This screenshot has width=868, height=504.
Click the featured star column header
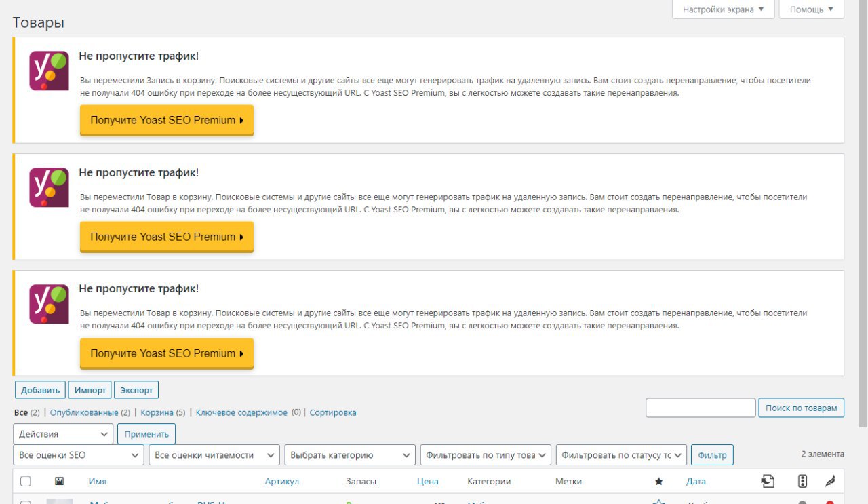coord(658,482)
